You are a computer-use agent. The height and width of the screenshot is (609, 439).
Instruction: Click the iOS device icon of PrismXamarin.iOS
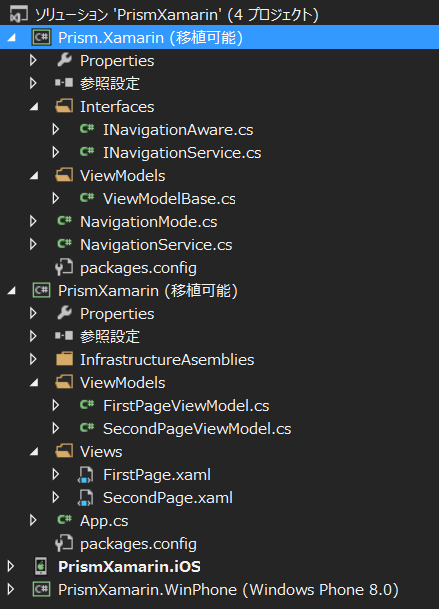click(x=41, y=566)
